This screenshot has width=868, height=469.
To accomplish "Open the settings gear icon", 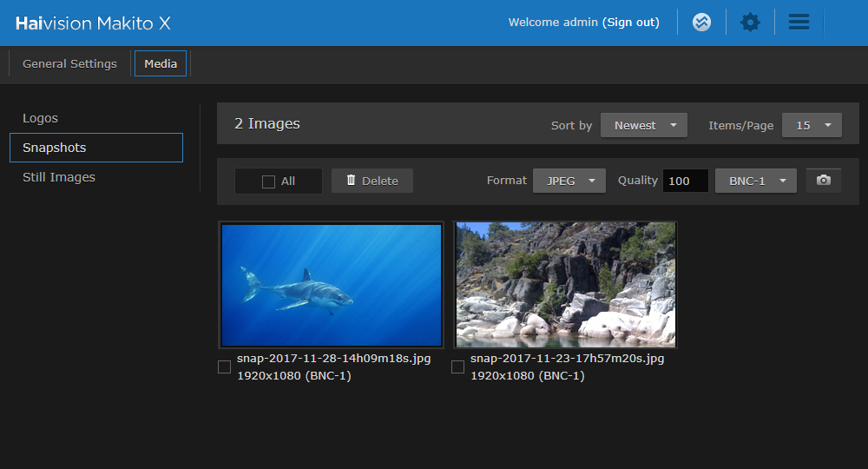I will pos(750,23).
